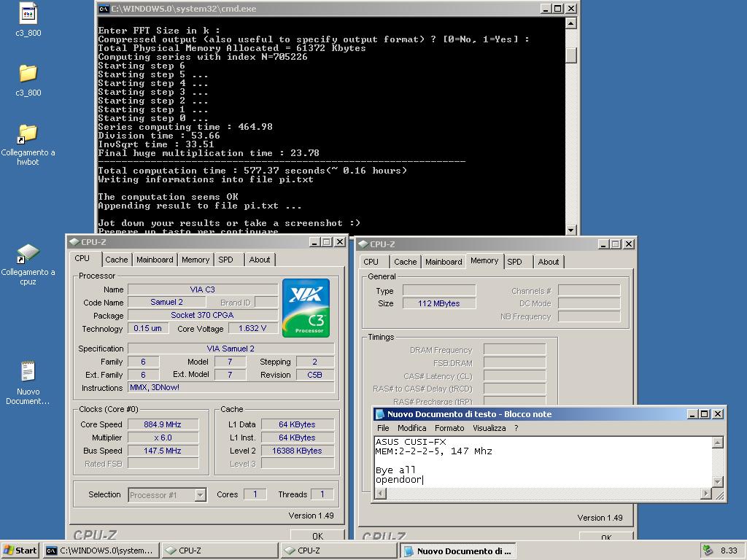Maximize the cmd.exe window
The width and height of the screenshot is (747, 560).
(558, 9)
